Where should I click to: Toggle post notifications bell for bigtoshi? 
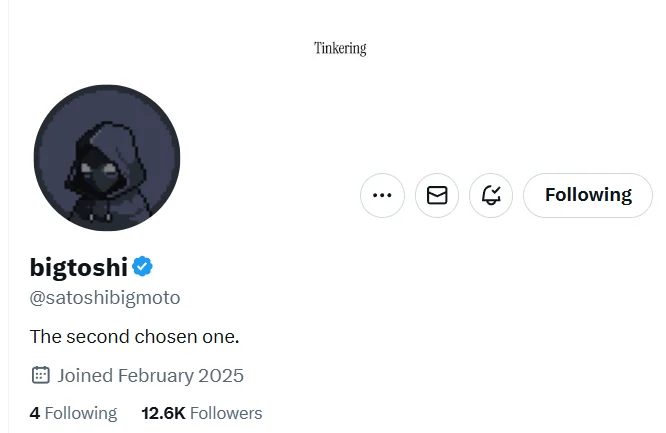(491, 195)
